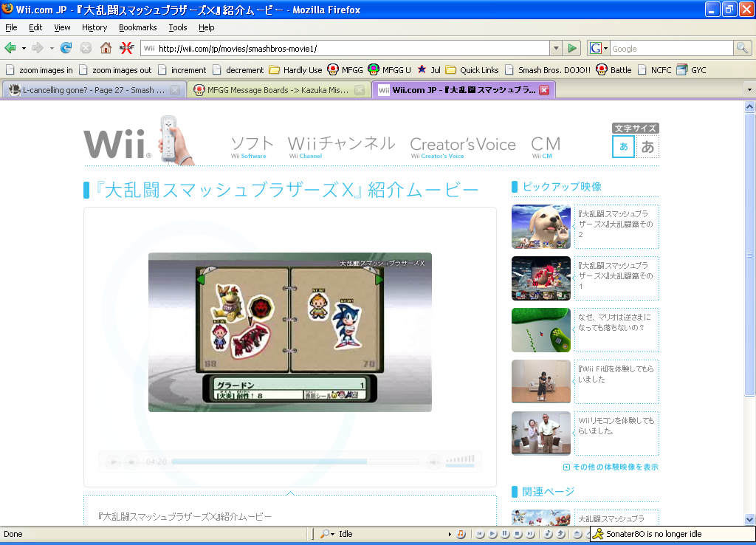Viewport: 756px width, 545px height.
Task: Click the zoom images in bookmarklet
Action: [39, 70]
